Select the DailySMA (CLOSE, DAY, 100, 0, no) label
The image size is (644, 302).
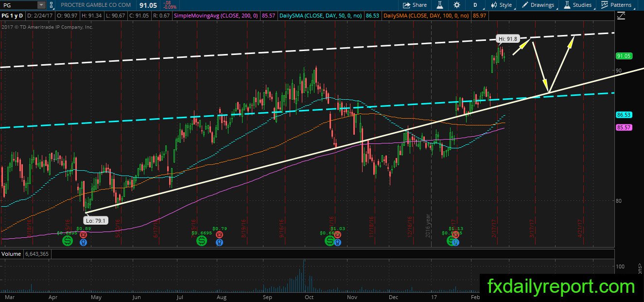(426, 16)
